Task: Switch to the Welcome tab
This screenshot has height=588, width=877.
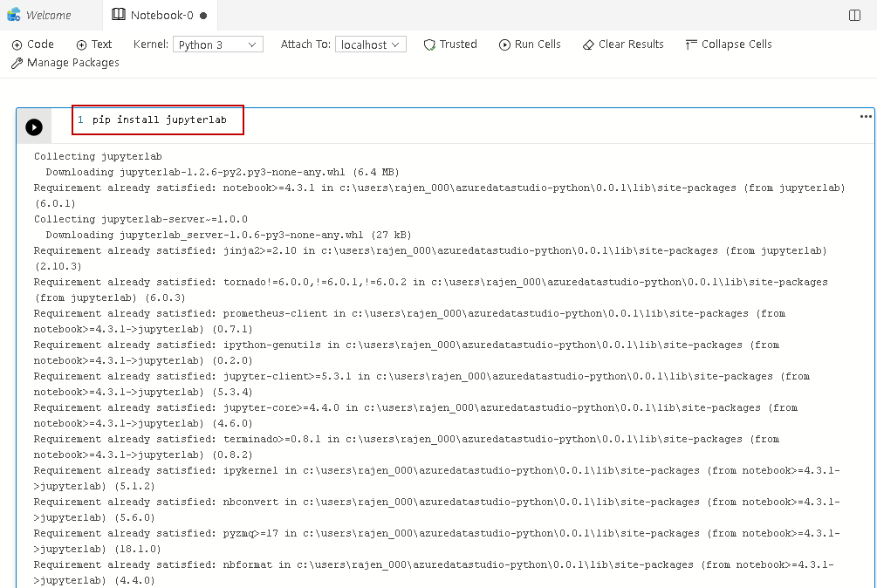Action: pyautogui.click(x=48, y=15)
